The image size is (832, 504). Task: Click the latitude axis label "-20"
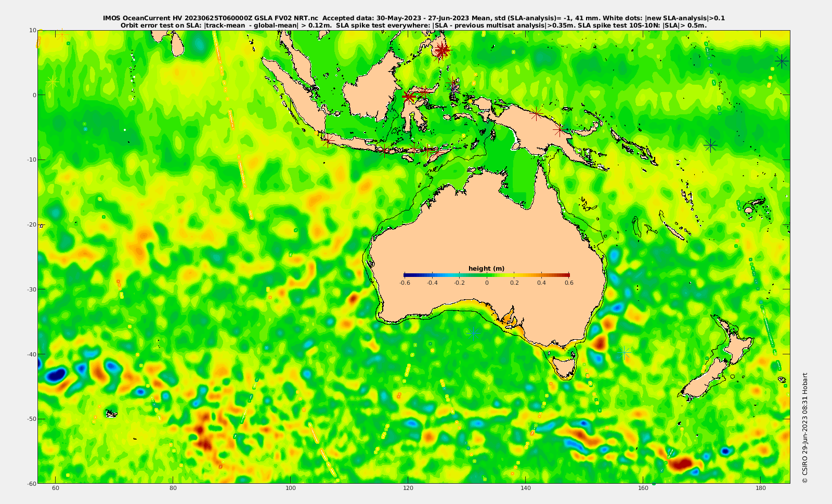pyautogui.click(x=31, y=224)
